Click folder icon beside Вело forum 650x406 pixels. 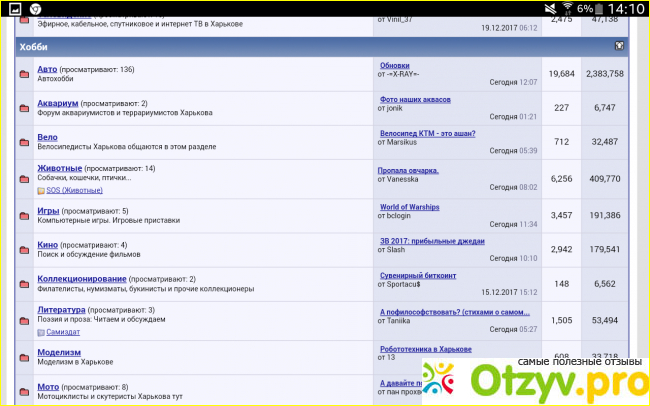[24, 142]
